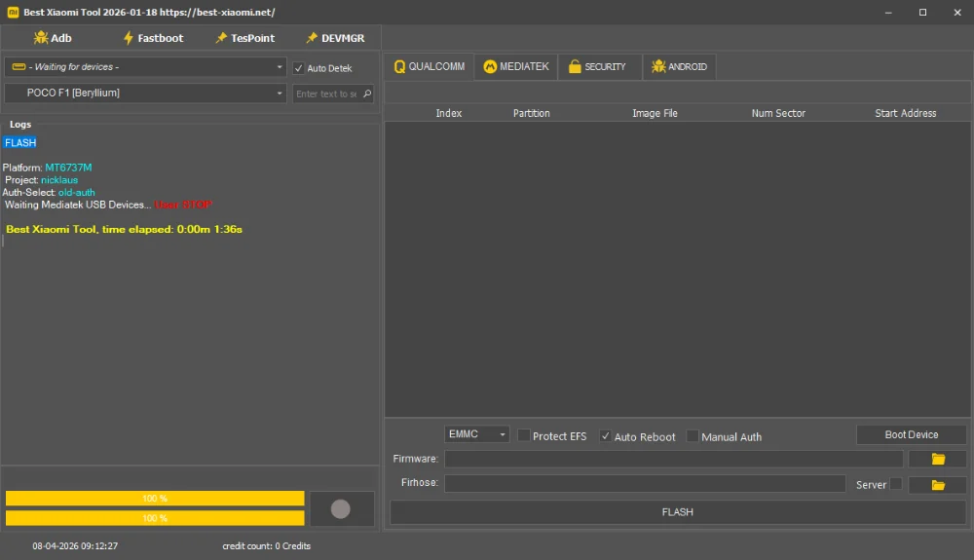974x560 pixels.
Task: Click the TesPoint pin icon
Action: click(221, 38)
